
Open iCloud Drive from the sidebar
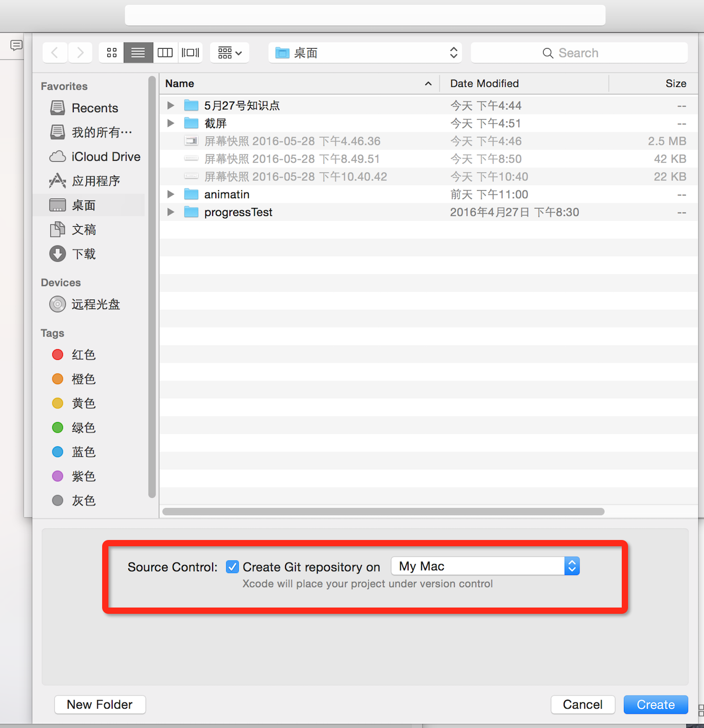point(105,156)
